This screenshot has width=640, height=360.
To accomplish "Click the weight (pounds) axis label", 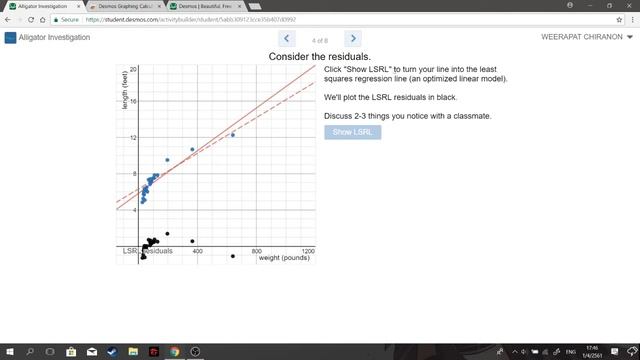I will tap(284, 258).
